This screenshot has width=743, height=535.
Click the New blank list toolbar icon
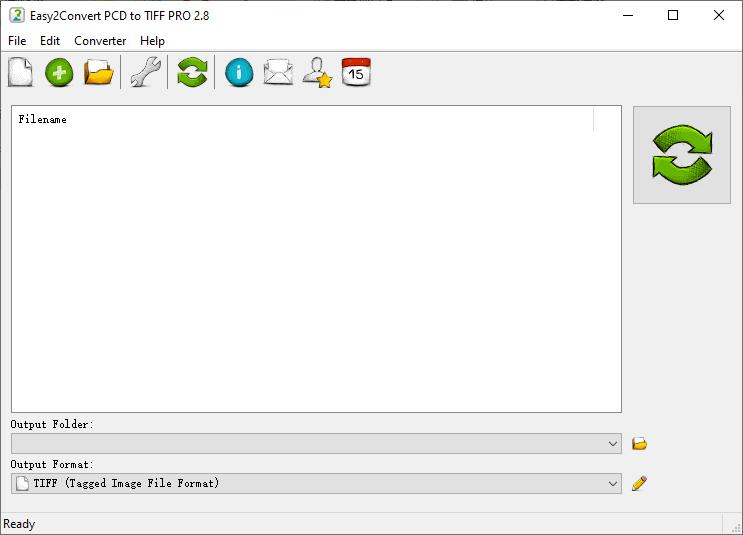tap(20, 72)
